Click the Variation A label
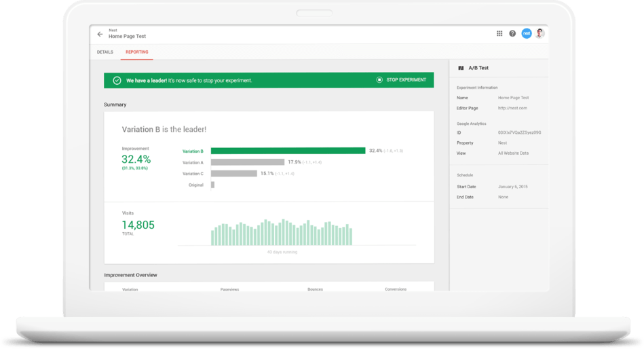This screenshot has width=644, height=349. click(x=193, y=162)
